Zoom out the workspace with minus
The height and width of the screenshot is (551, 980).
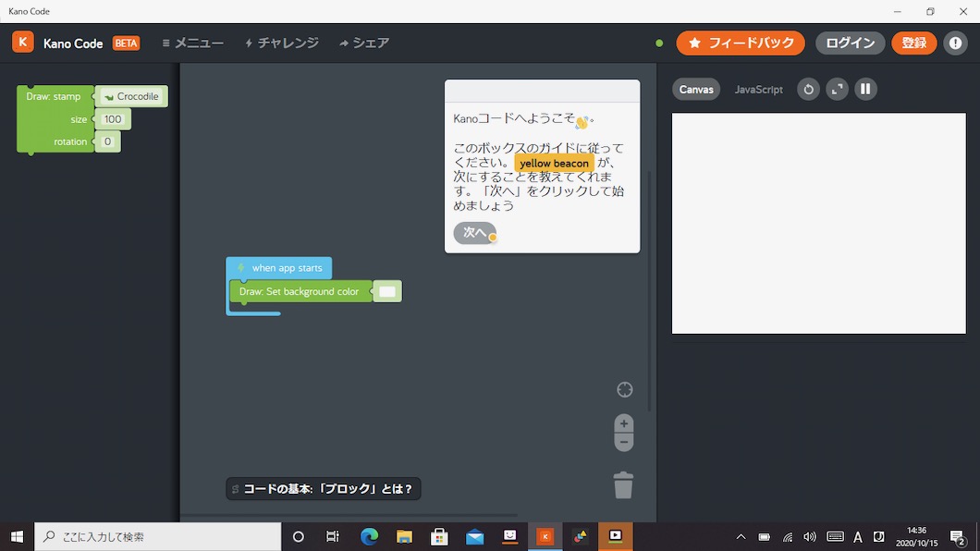(x=624, y=442)
